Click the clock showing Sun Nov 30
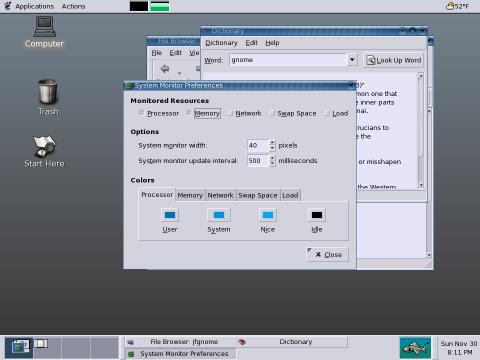 [x=459, y=348]
